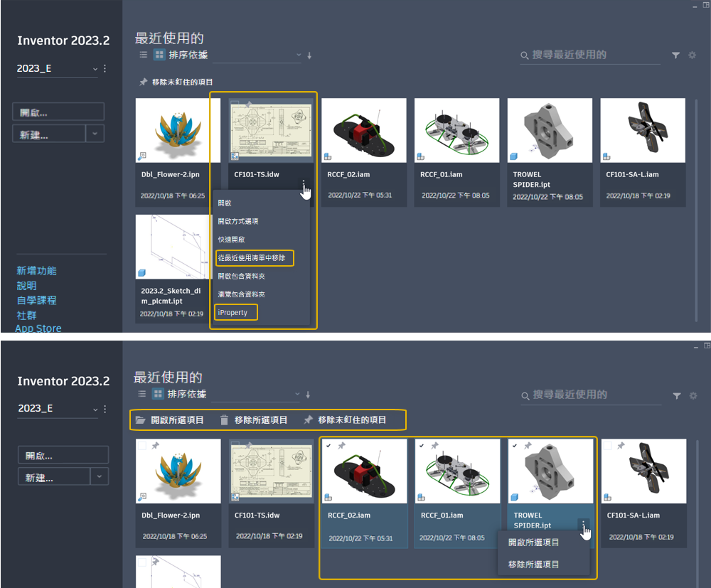
Task: Uncheck RCCF_01.iam checkbox
Action: (x=422, y=446)
